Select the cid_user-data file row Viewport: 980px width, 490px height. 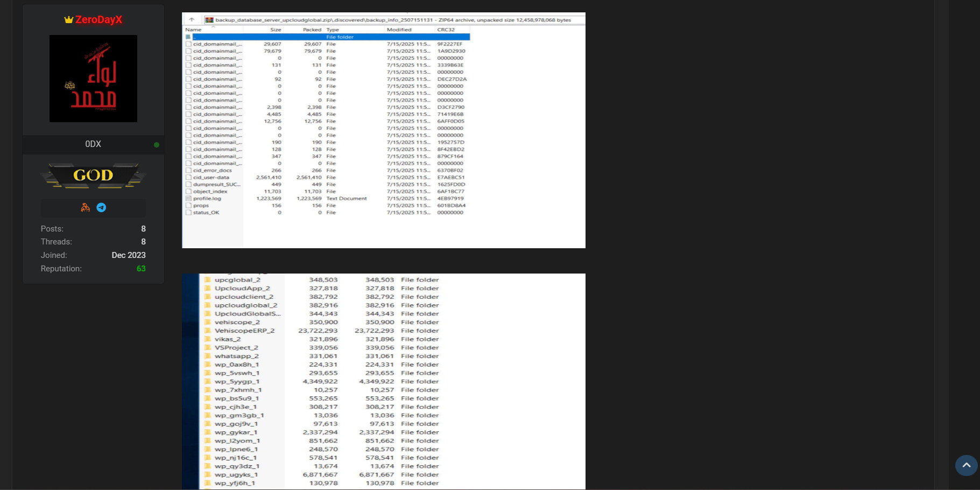[211, 178]
